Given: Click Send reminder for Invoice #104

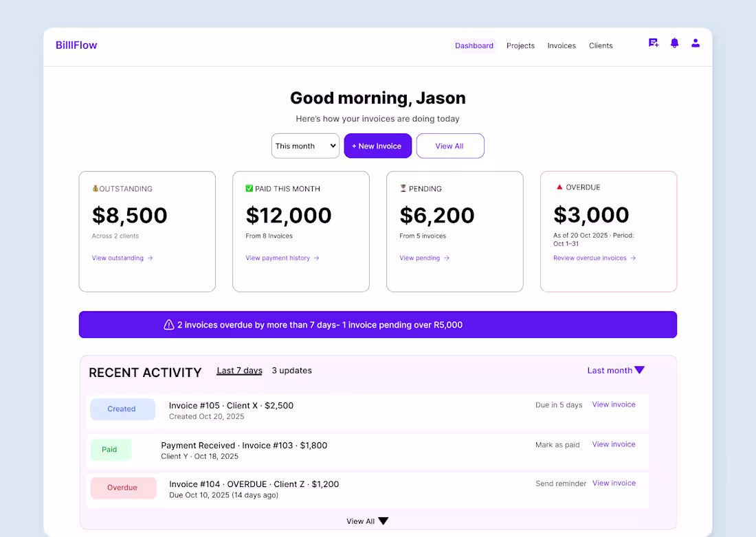Looking at the screenshot, I should (x=561, y=483).
